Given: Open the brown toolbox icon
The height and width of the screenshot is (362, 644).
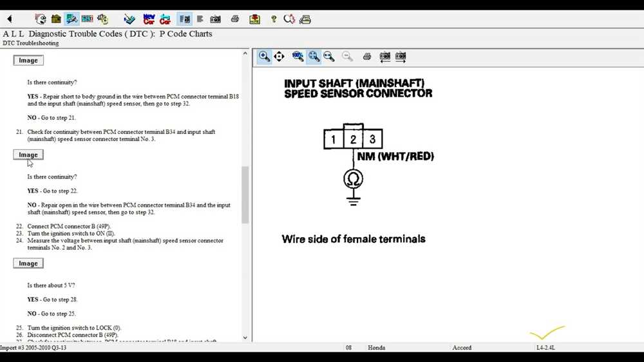Looking at the screenshot, I should coord(56,19).
